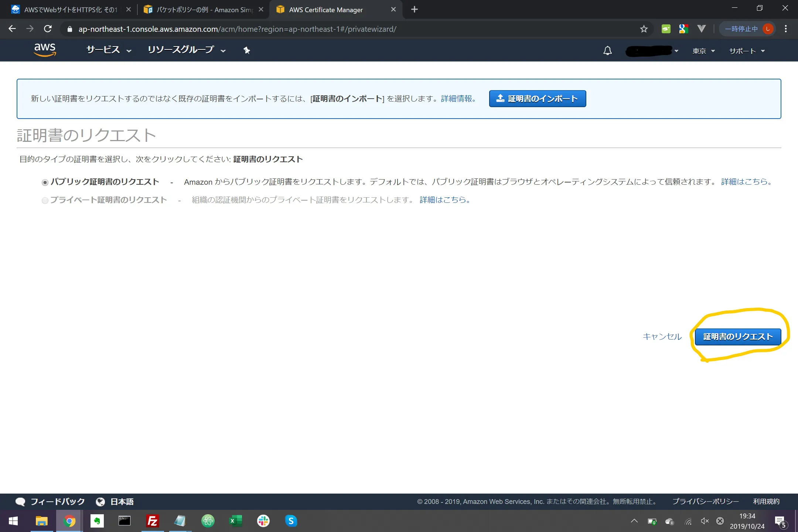Click the Google Translate extension icon

[683, 29]
